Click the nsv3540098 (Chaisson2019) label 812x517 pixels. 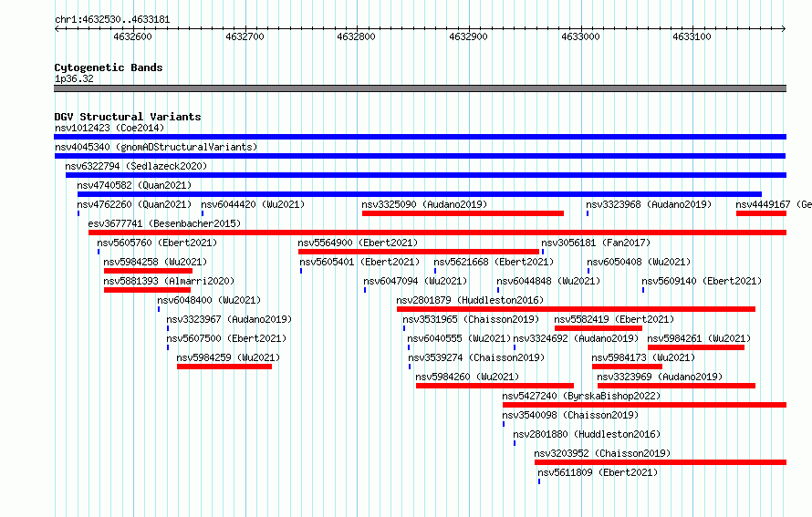click(570, 415)
